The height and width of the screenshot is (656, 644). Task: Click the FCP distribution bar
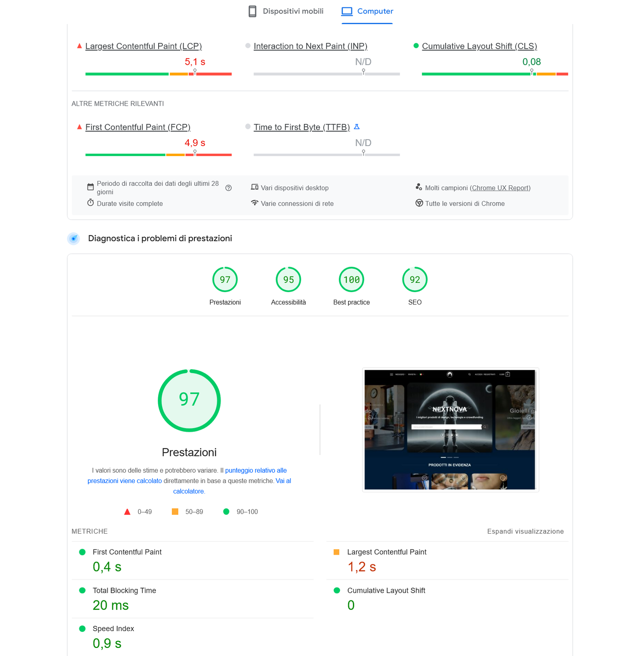pyautogui.click(x=159, y=155)
